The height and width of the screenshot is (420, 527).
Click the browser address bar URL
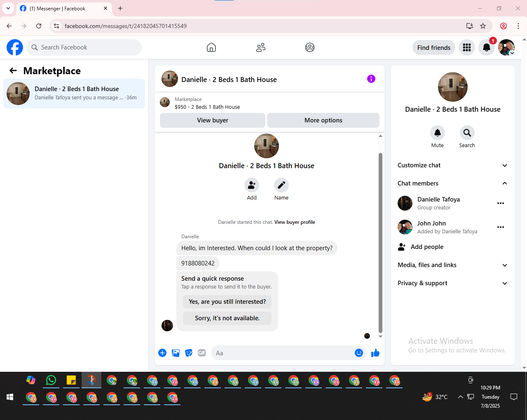[126, 26]
